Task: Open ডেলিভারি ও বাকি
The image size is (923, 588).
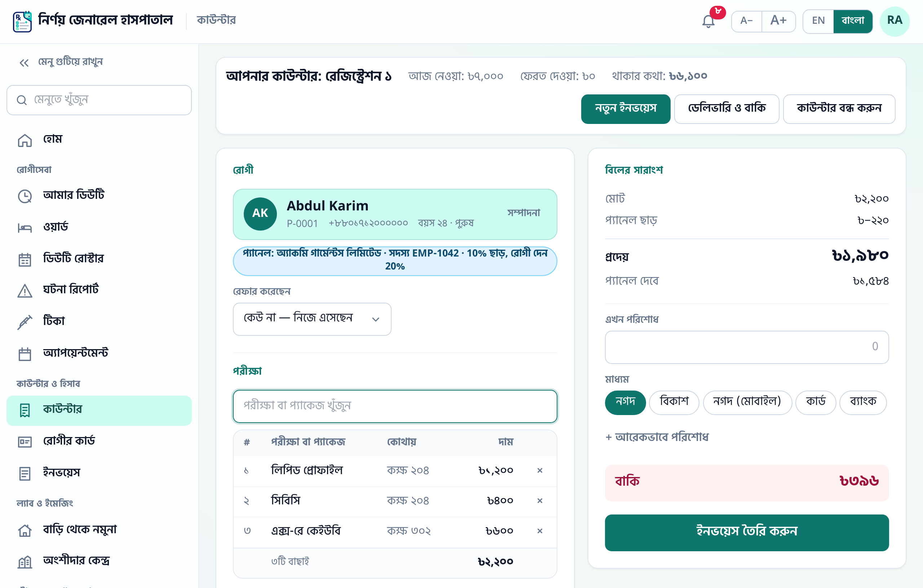Action: [727, 109]
